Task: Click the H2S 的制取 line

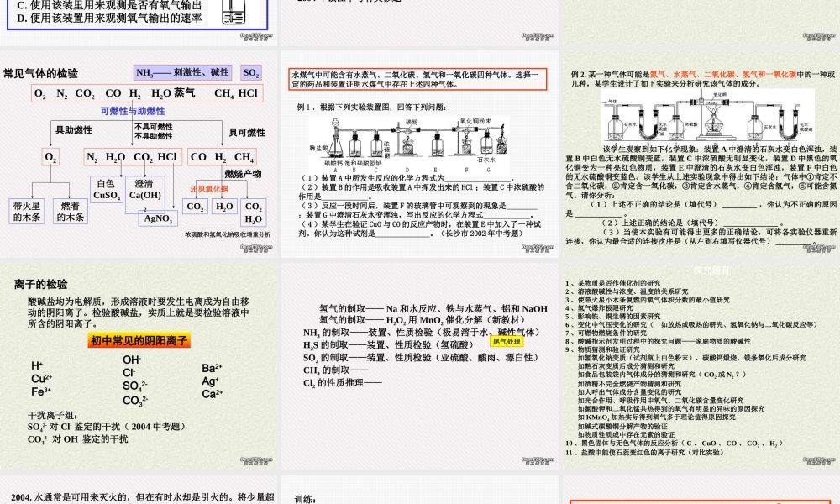Action: coord(389,345)
